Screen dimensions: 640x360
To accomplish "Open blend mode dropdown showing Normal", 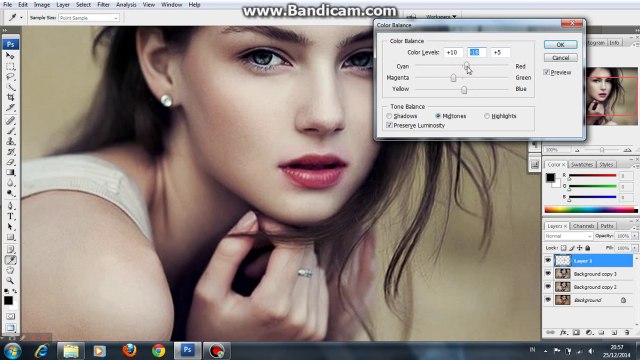I will tap(568, 236).
